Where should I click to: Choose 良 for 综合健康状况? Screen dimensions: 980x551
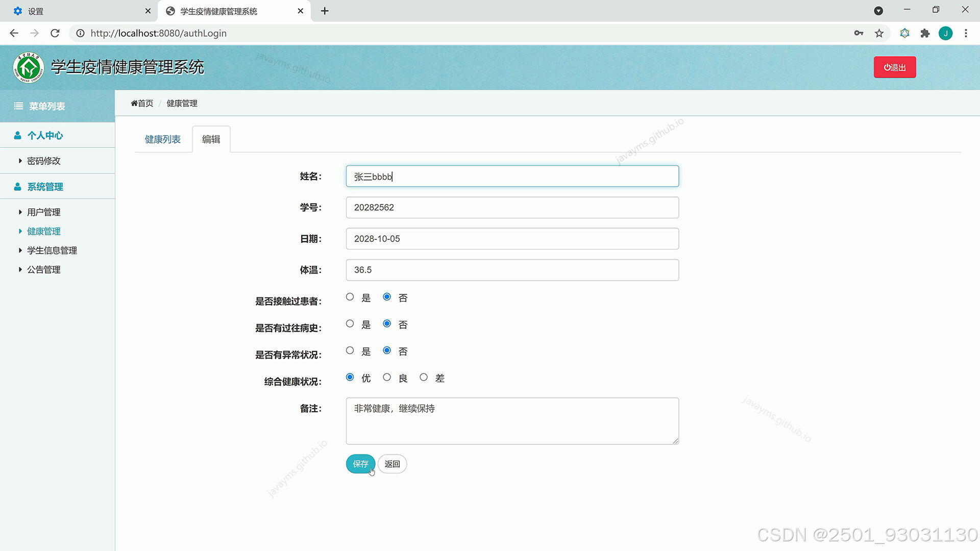(x=387, y=378)
